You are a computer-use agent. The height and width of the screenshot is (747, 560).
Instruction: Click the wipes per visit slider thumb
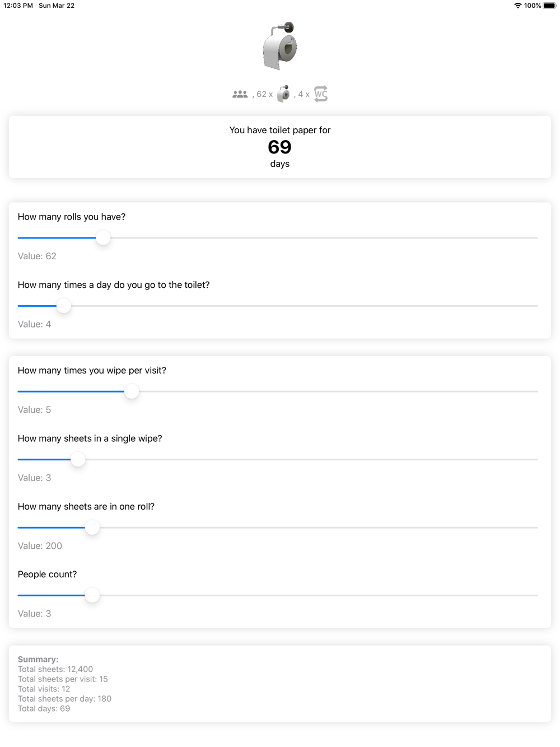coord(132,391)
